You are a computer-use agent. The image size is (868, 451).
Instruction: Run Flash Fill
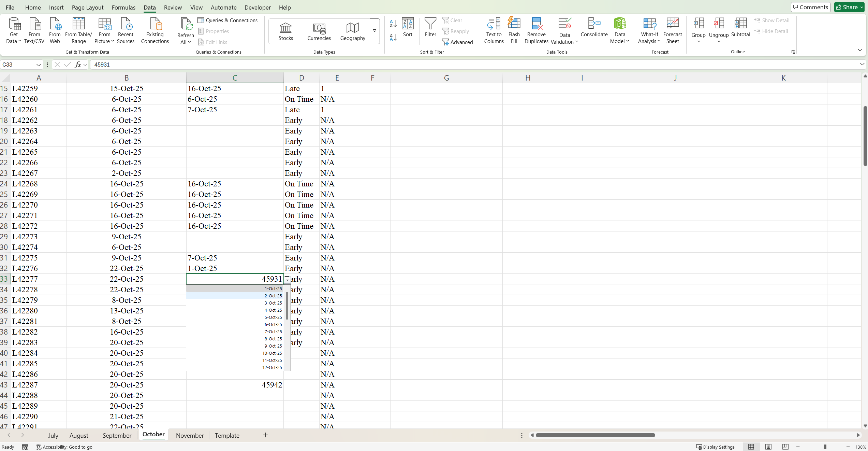pos(514,31)
